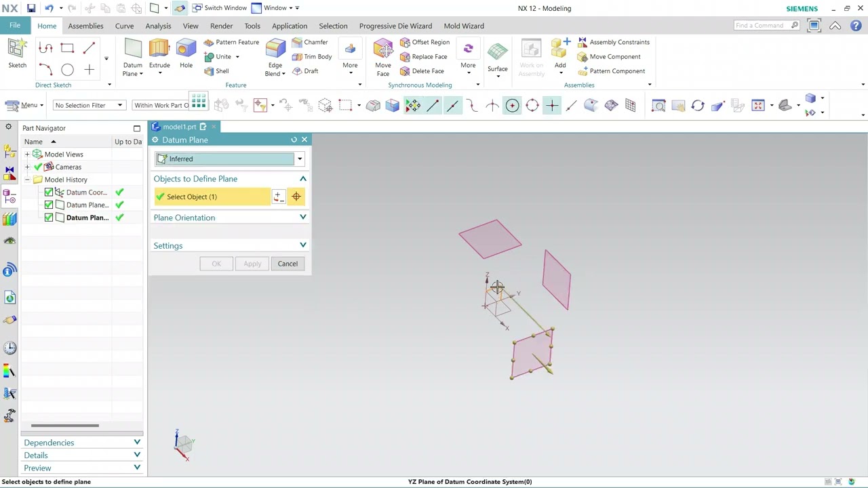868x488 pixels.
Task: Uncheck the second Datum Plane feature
Action: click(49, 205)
